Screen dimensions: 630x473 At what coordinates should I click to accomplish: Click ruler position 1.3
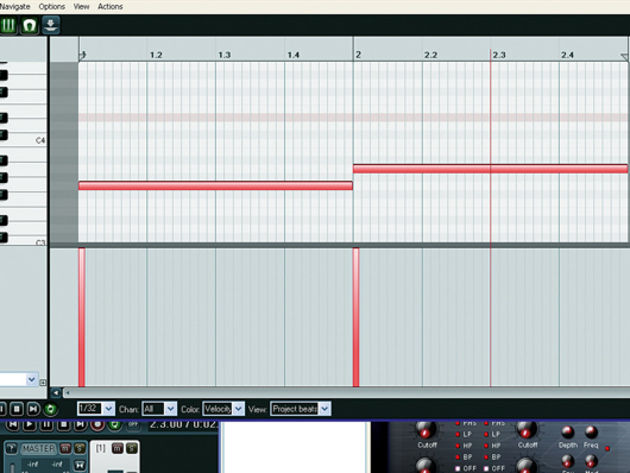point(224,55)
